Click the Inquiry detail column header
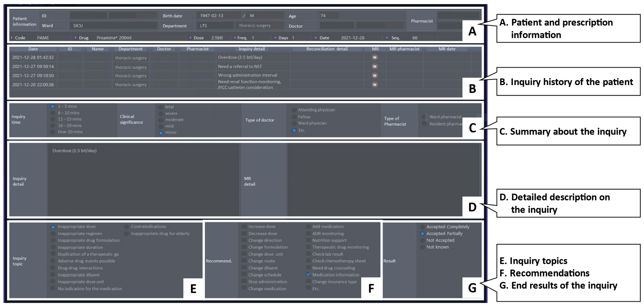Image resolution: width=644 pixels, height=306 pixels. (x=251, y=49)
